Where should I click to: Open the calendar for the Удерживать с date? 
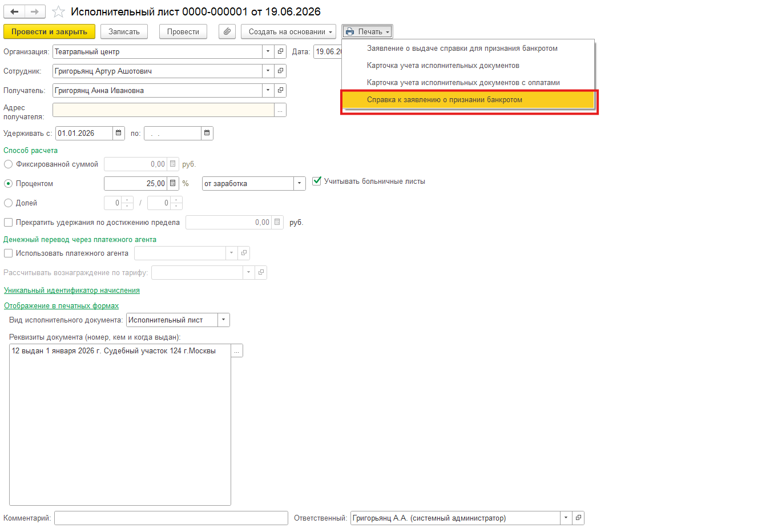118,133
